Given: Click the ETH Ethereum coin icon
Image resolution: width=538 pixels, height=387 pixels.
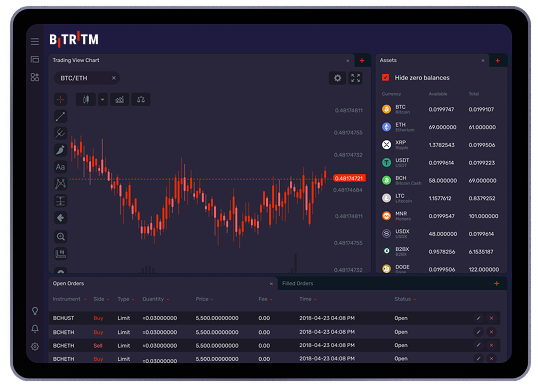Looking at the screenshot, I should pyautogui.click(x=386, y=127).
